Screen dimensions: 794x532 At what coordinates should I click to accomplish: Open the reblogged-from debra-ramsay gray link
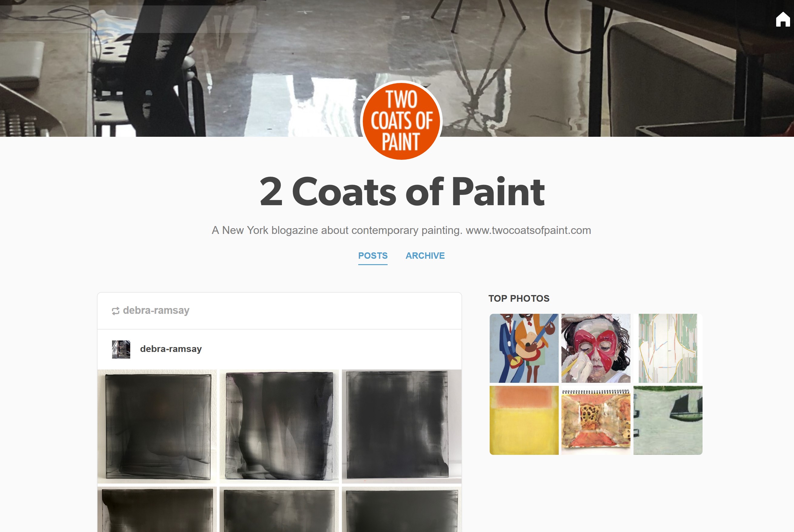point(156,310)
